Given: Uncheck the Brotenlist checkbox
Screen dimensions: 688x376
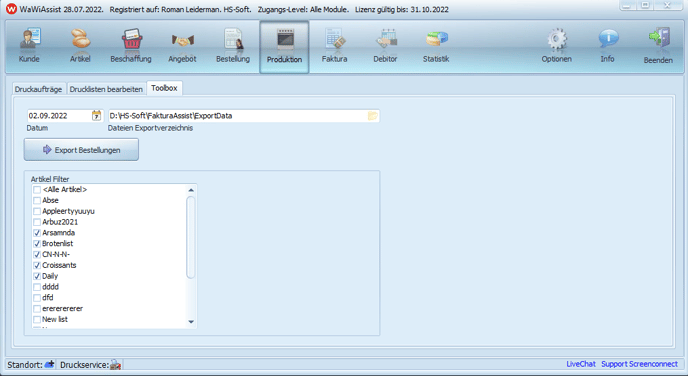Looking at the screenshot, I should 37,244.
